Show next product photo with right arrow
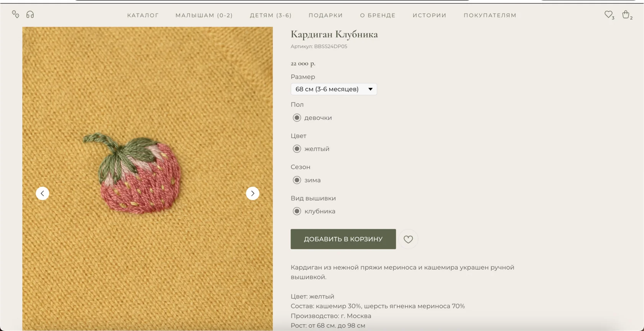The image size is (644, 331). click(253, 193)
